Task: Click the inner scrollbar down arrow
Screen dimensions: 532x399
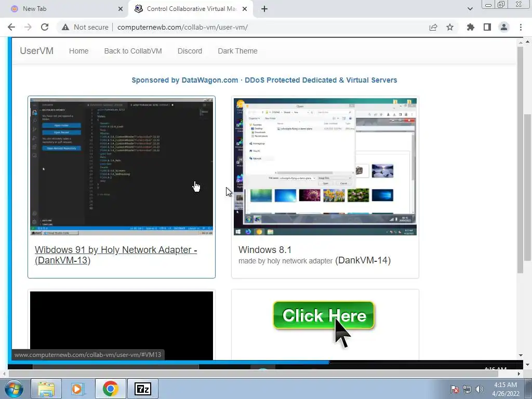Action: 521,355
